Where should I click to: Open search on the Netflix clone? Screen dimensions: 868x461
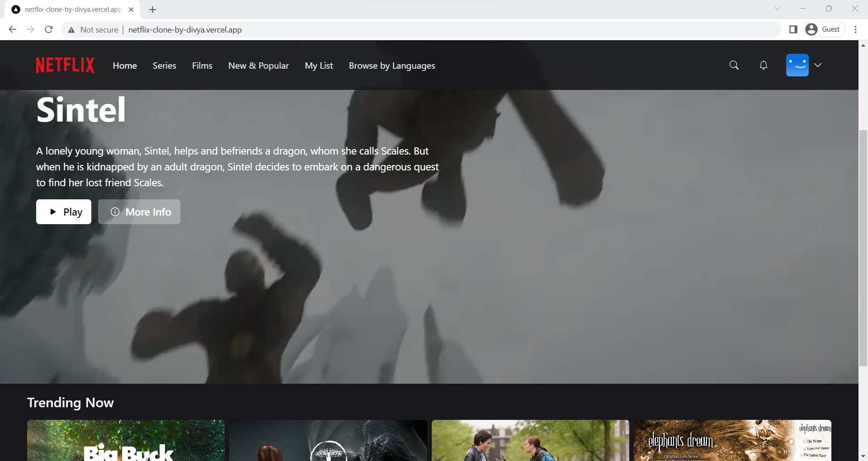pyautogui.click(x=733, y=65)
